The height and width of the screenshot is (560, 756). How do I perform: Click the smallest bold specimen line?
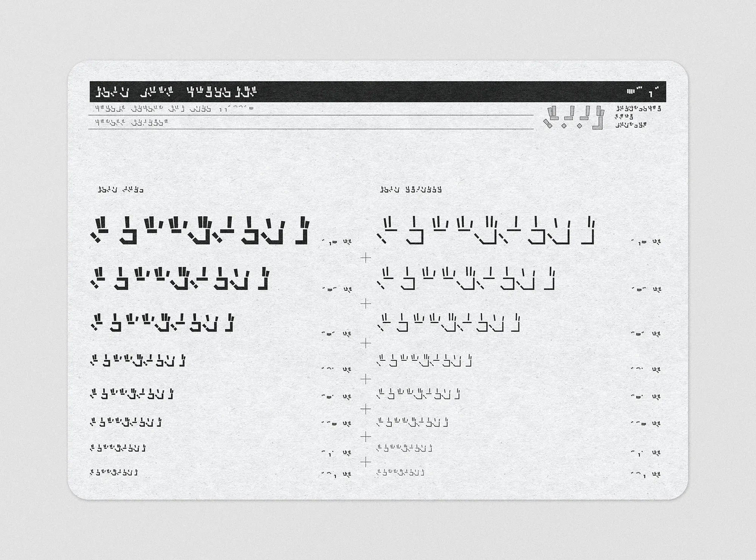(114, 472)
